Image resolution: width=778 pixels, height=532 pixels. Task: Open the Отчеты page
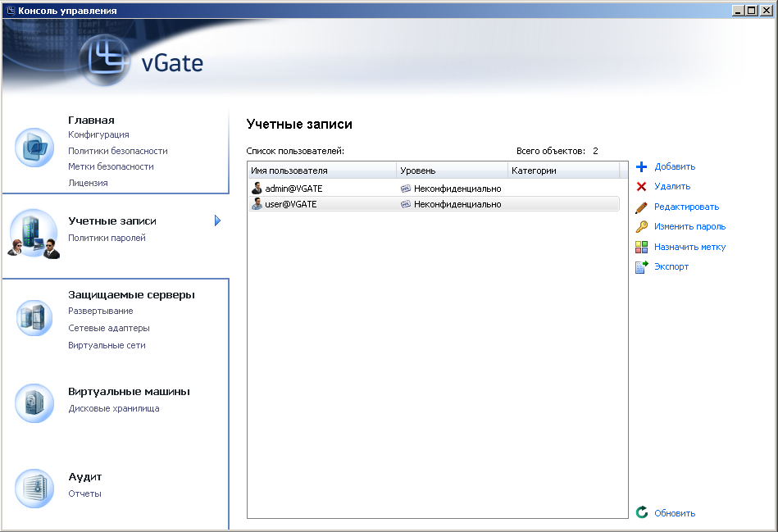point(84,493)
